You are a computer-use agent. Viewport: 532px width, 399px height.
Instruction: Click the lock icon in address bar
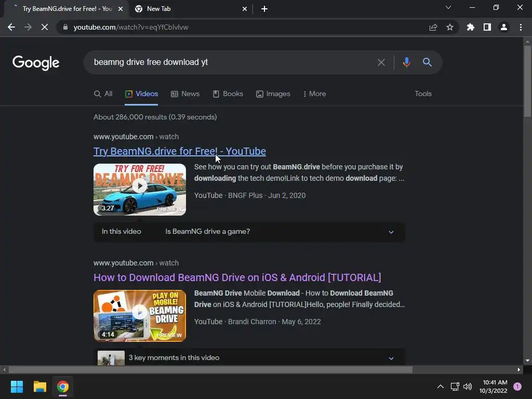coord(65,27)
